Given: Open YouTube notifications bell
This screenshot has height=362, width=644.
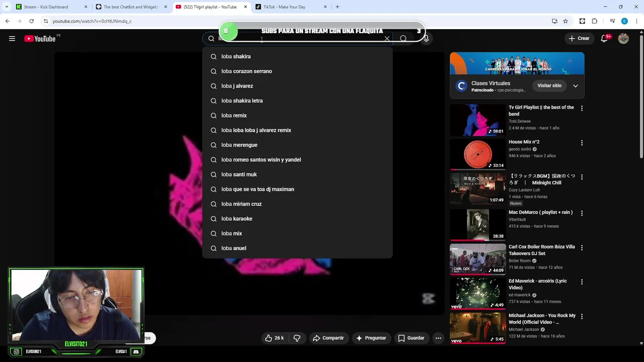Looking at the screenshot, I should [605, 39].
